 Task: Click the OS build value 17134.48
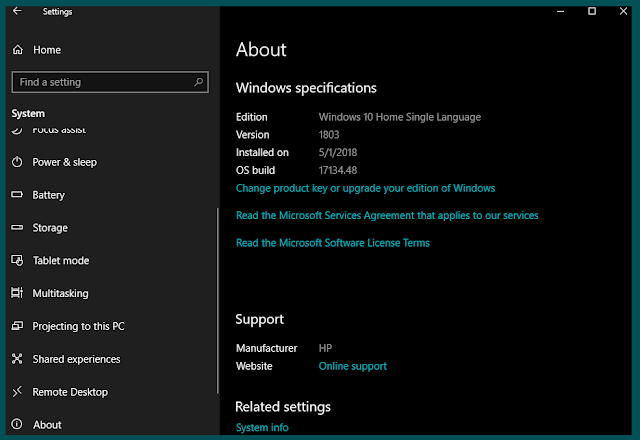338,170
